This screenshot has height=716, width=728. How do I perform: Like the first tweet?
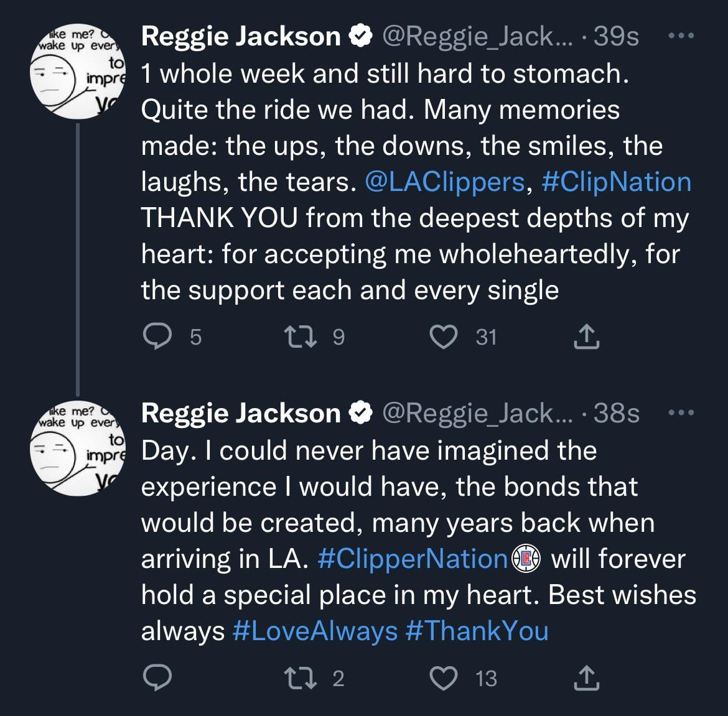(x=444, y=337)
